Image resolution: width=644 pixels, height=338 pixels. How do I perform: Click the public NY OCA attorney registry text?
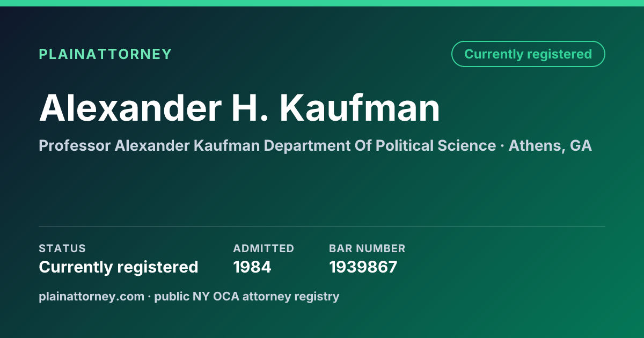(x=247, y=296)
